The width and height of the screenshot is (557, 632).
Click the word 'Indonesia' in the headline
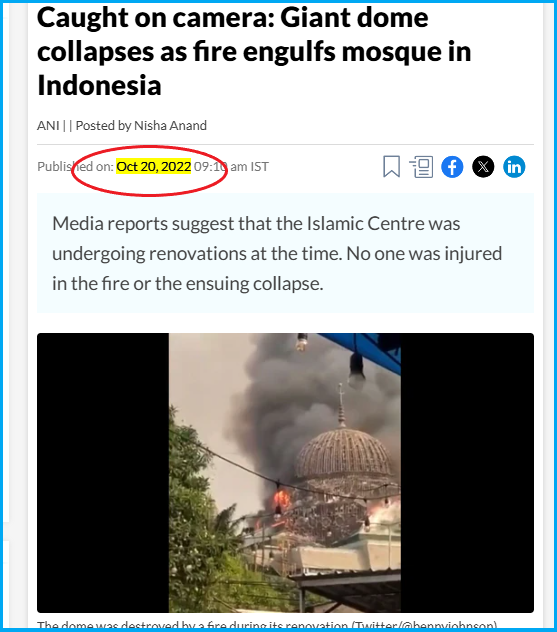(x=99, y=85)
